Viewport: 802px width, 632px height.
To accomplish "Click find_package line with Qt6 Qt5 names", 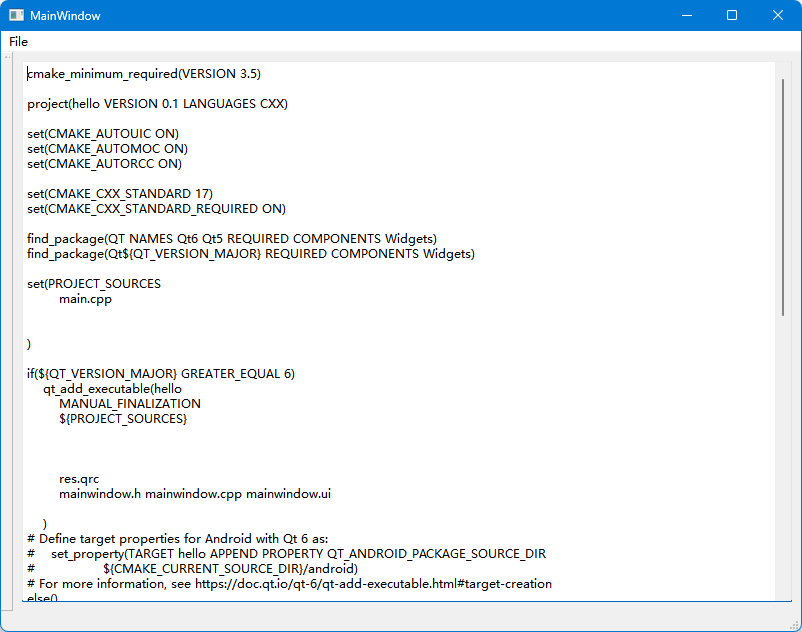I will [x=232, y=239].
